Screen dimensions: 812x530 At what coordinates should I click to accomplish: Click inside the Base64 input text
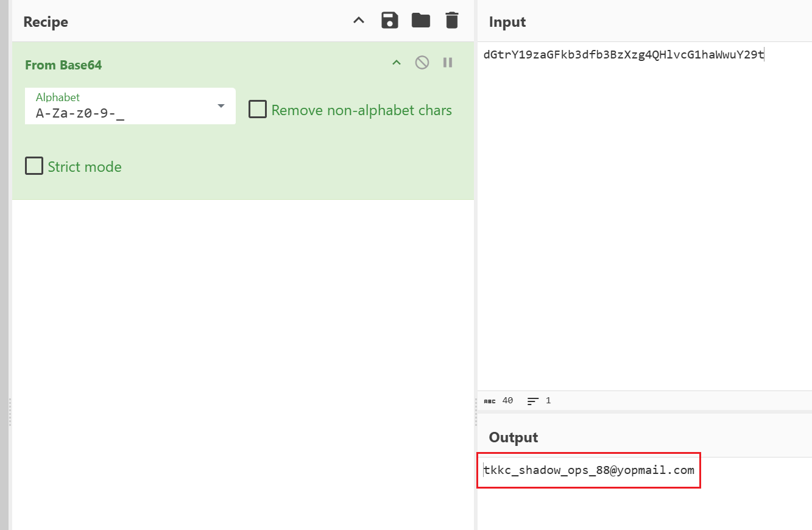coord(623,55)
